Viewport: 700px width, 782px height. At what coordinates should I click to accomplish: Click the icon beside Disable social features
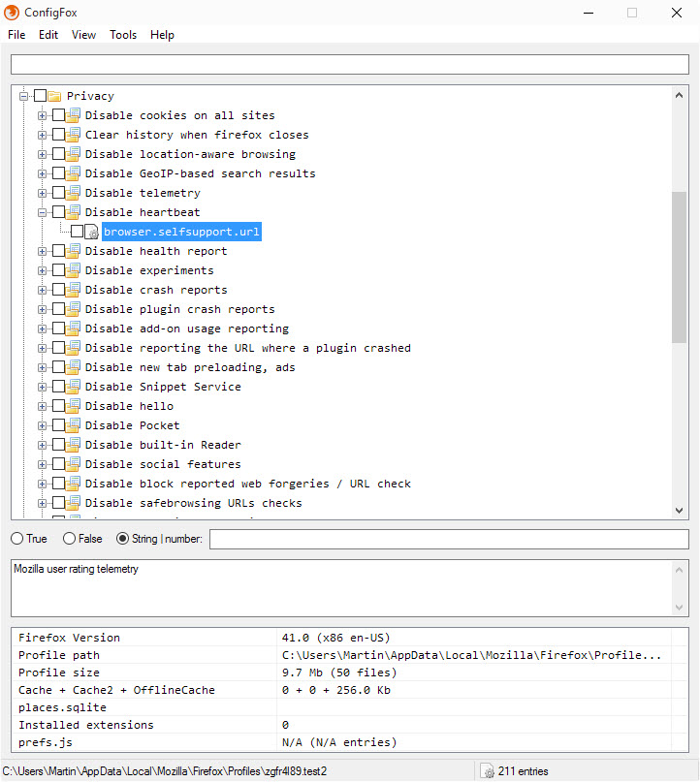coord(73,464)
